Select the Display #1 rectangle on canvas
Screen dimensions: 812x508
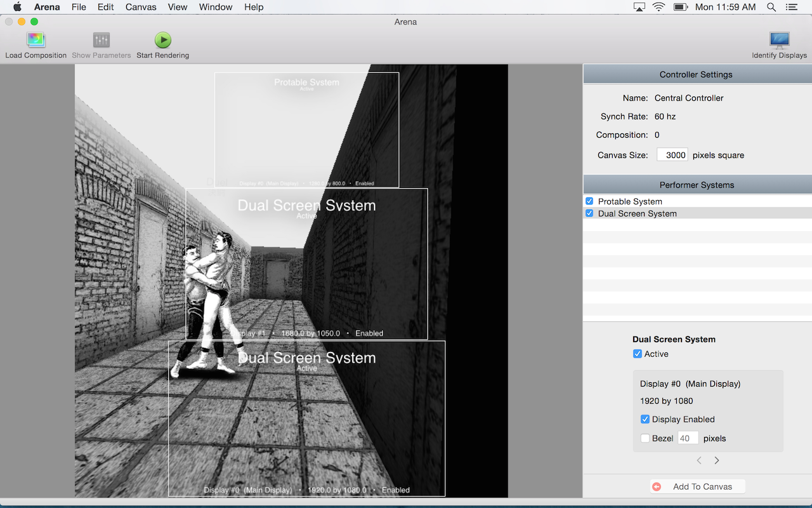tap(355, 273)
